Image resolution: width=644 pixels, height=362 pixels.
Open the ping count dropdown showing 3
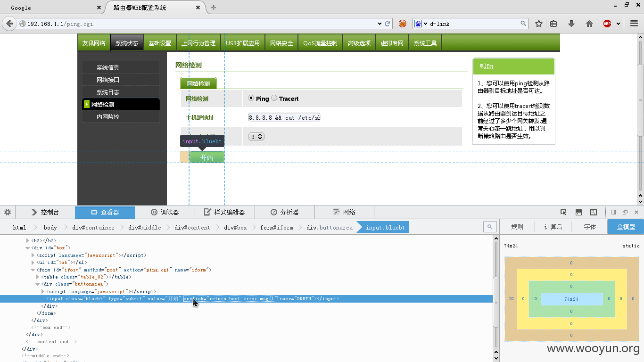(256, 136)
